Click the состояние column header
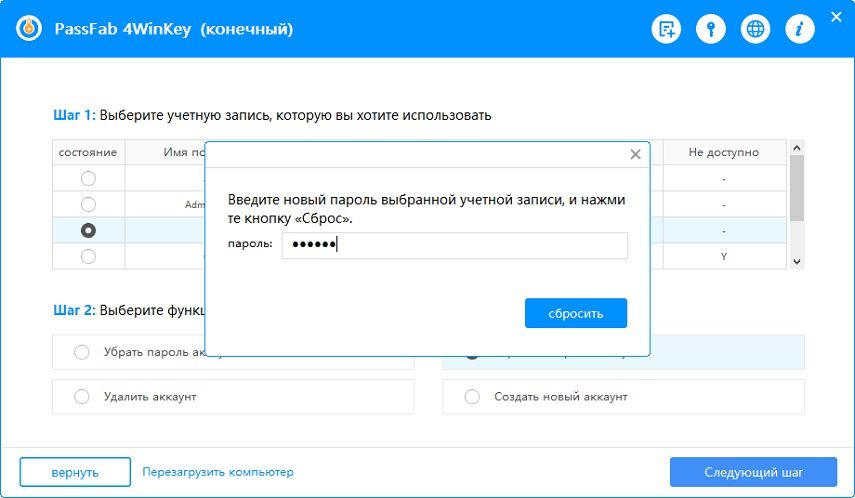The image size is (855, 498). [x=88, y=152]
